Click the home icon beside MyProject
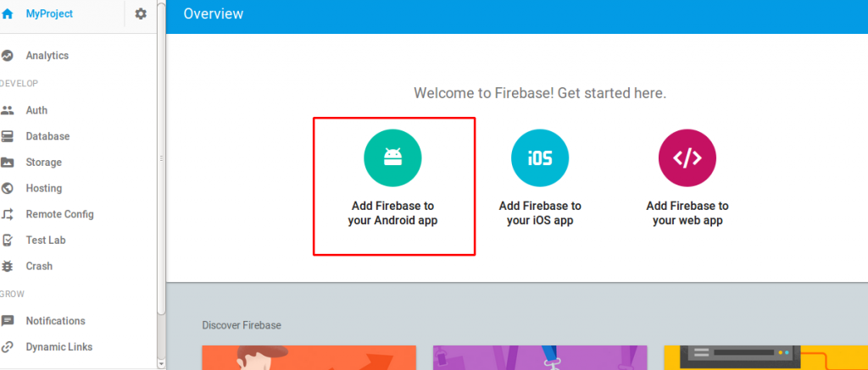This screenshot has height=370, width=868. point(7,14)
